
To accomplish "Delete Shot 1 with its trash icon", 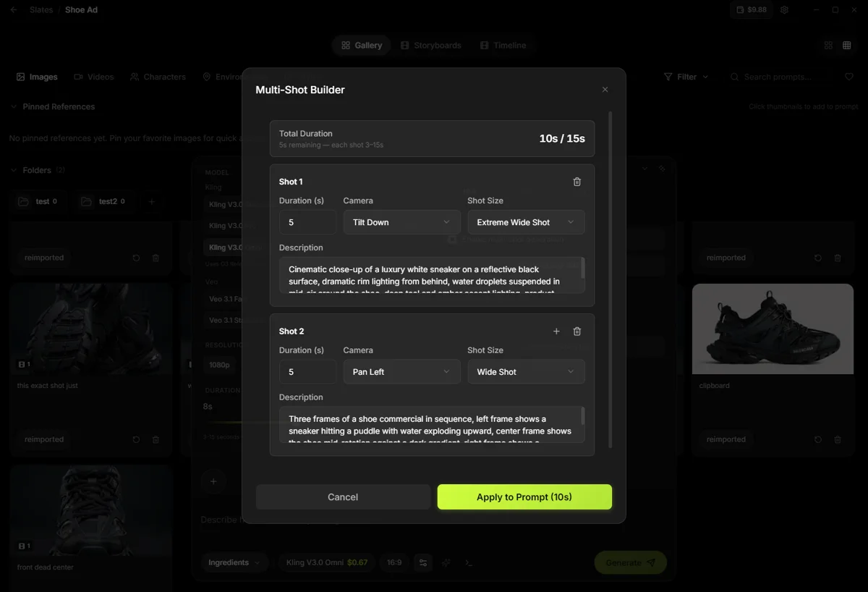I will pos(576,182).
